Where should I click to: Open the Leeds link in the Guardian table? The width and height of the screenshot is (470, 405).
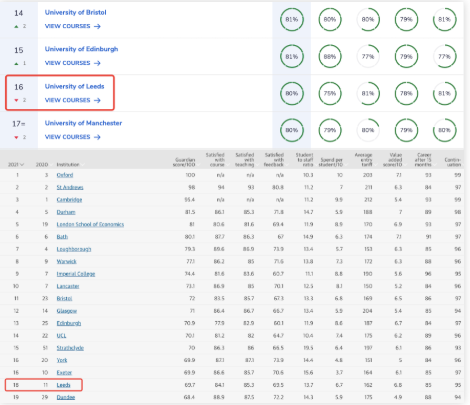pyautogui.click(x=63, y=385)
